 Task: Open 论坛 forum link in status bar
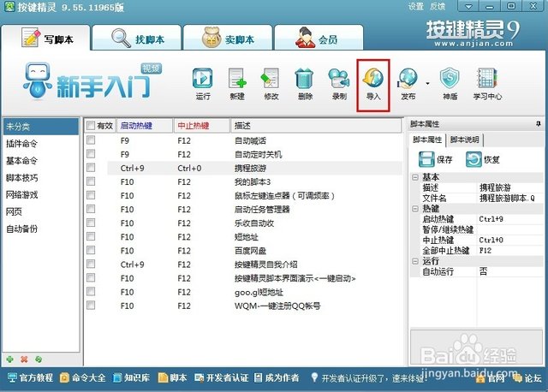(527, 378)
